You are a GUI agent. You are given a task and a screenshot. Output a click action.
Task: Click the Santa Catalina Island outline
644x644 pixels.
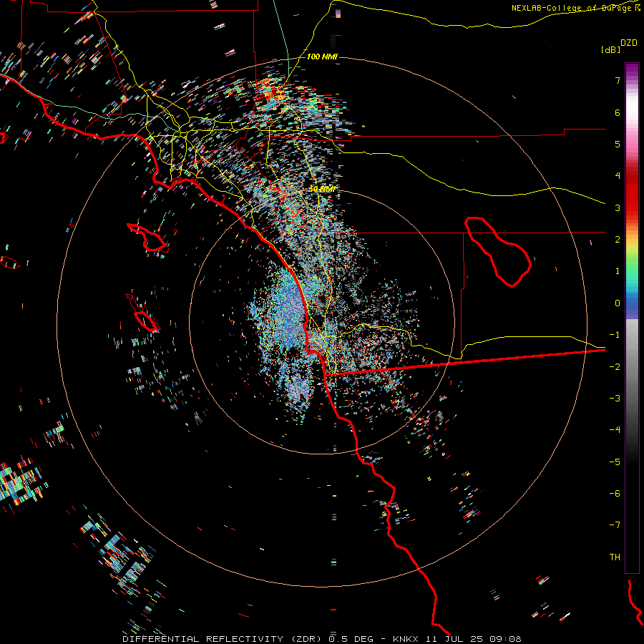click(x=148, y=238)
